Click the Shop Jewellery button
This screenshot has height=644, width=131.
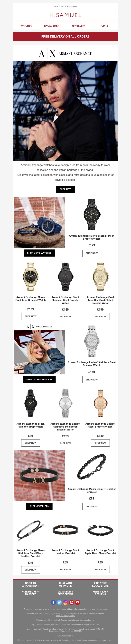pyautogui.click(x=39, y=506)
